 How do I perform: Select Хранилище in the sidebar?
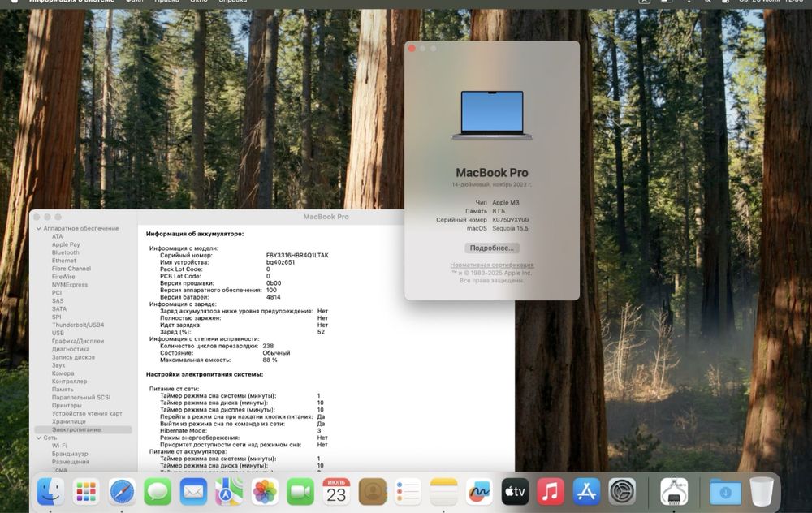click(68, 421)
